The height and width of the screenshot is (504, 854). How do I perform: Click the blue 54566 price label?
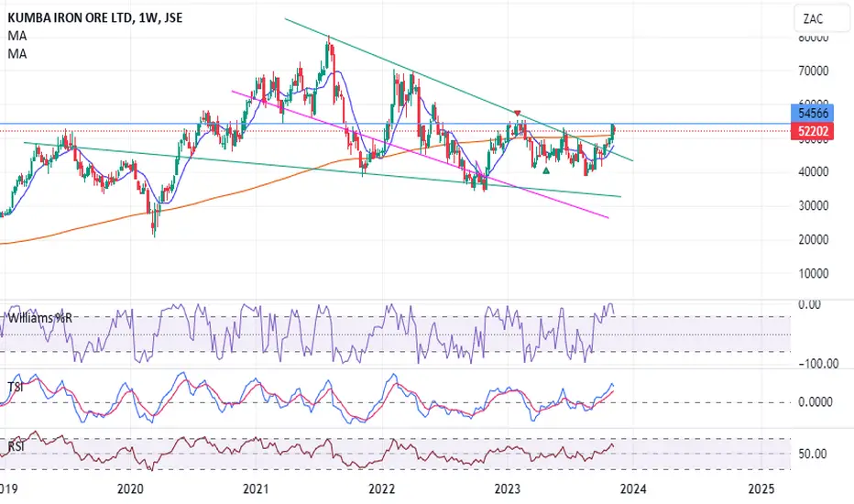812,114
